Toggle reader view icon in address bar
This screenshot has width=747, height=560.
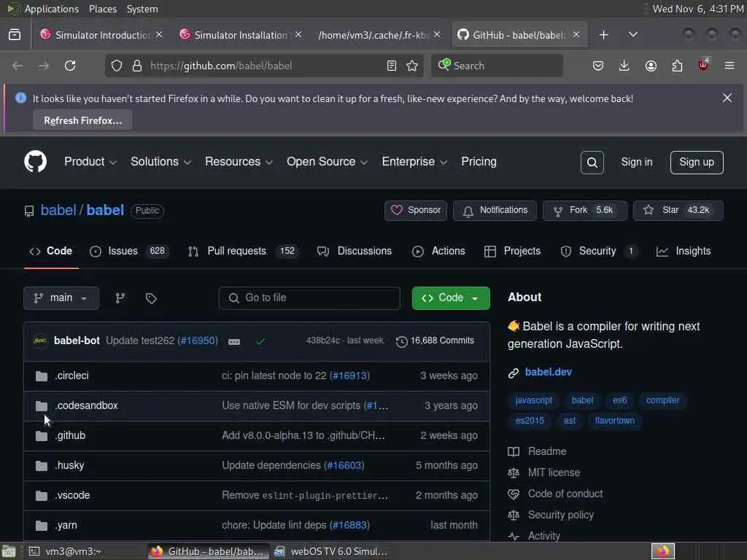click(x=392, y=66)
